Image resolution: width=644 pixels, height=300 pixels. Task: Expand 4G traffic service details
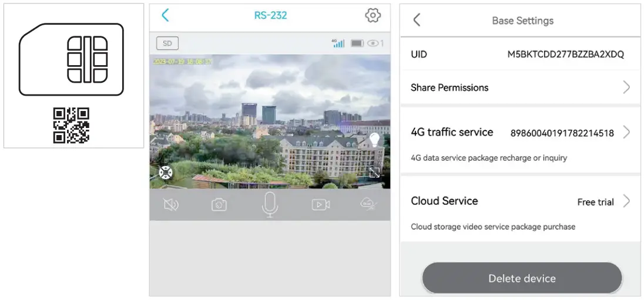(626, 132)
